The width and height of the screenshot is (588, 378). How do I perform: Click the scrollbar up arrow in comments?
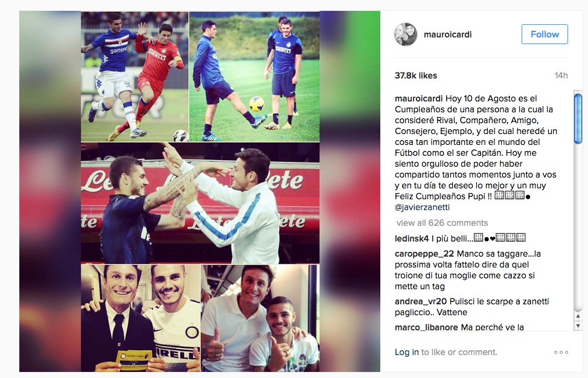pyautogui.click(x=578, y=316)
